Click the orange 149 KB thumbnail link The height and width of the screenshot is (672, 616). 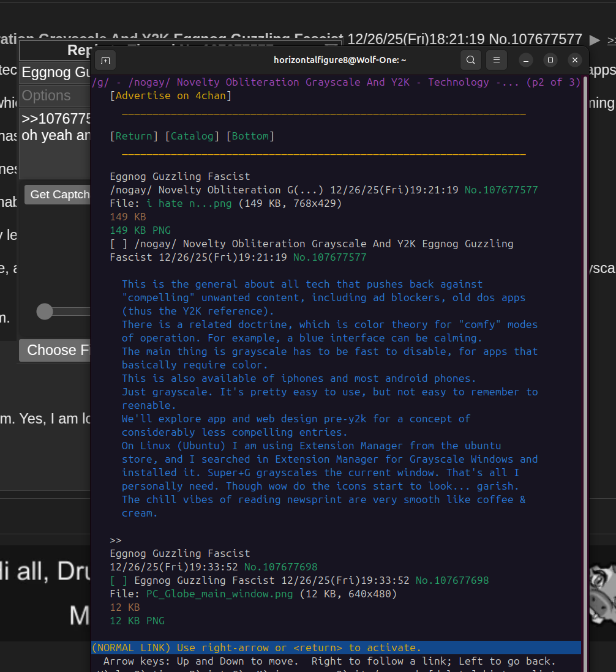tap(128, 217)
